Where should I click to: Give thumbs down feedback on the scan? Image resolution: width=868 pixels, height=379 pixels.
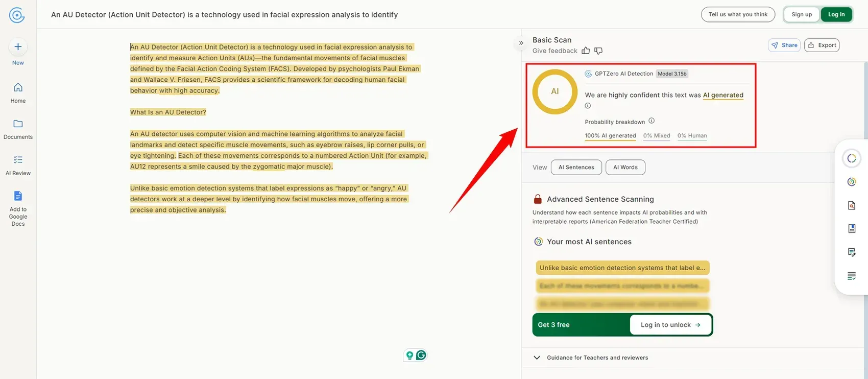tap(598, 51)
